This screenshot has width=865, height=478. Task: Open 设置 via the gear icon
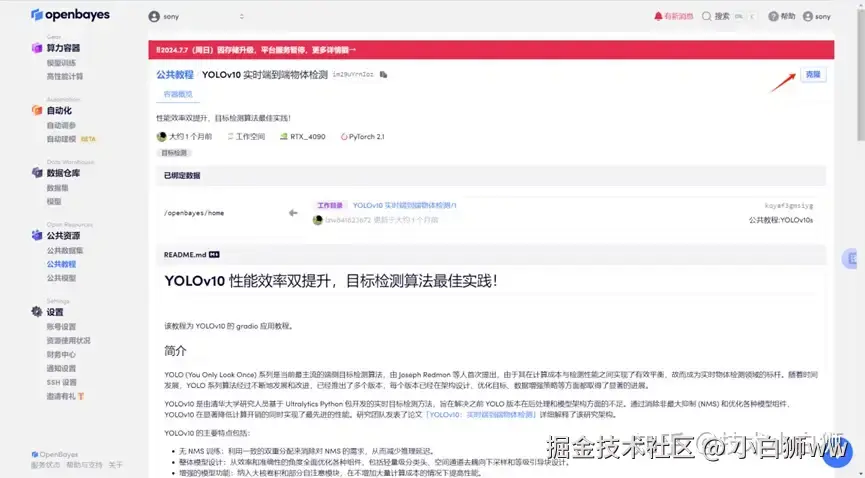[x=37, y=312]
